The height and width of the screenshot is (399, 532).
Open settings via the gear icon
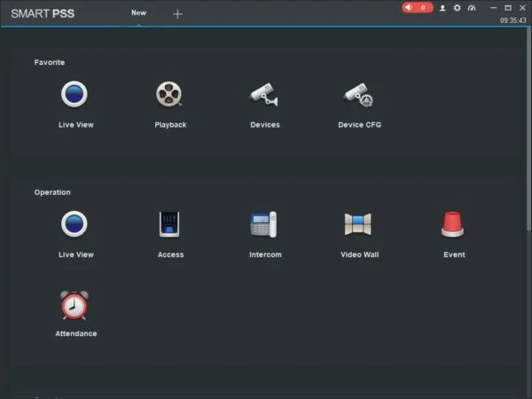point(458,8)
